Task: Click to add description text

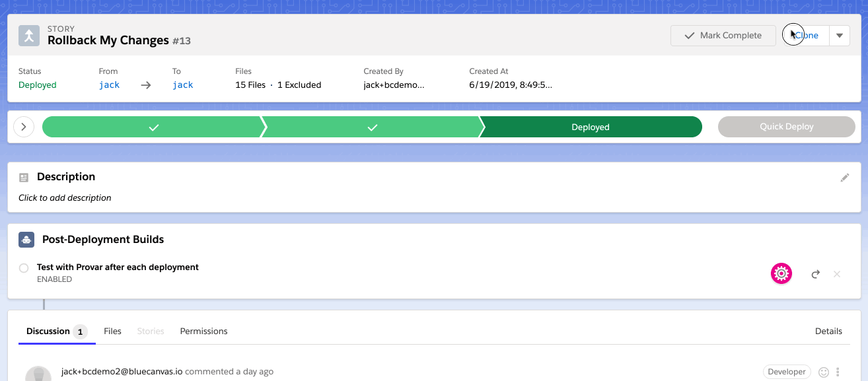Action: pos(65,197)
